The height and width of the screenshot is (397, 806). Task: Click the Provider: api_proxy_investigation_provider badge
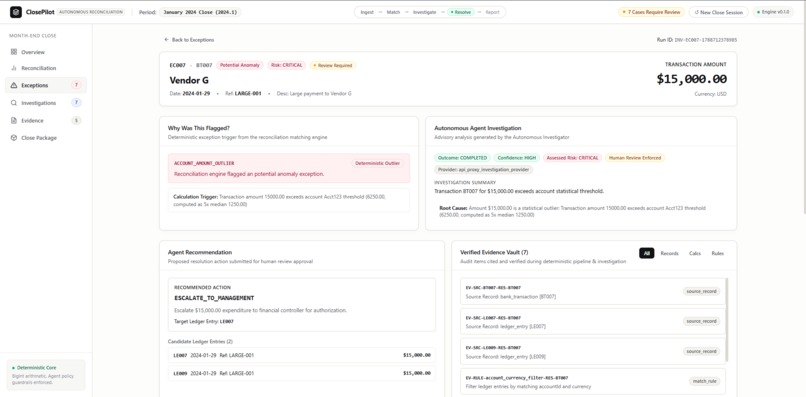[484, 169]
